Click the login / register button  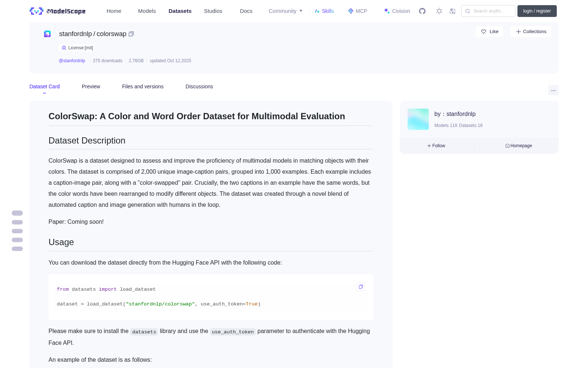point(537,11)
